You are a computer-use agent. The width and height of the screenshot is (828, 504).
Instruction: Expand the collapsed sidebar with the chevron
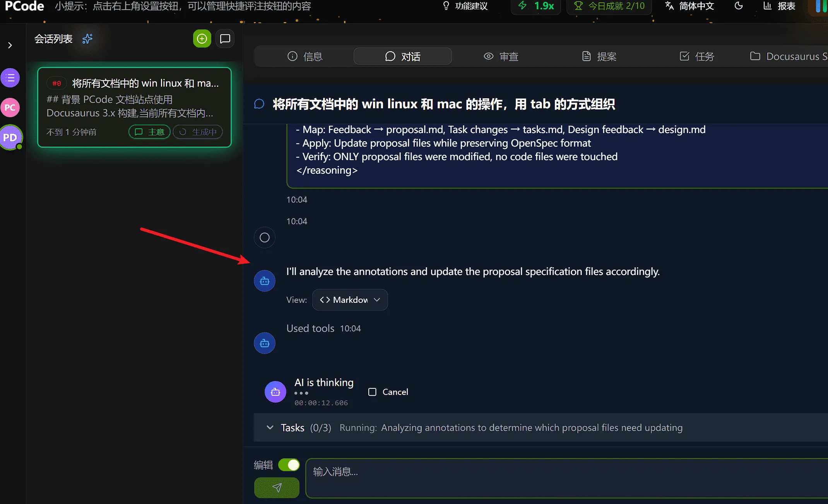coord(10,45)
